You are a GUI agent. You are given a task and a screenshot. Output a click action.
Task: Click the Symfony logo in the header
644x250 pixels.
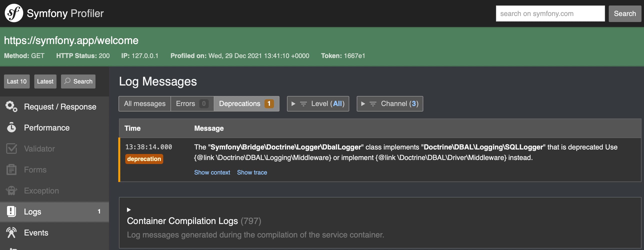pyautogui.click(x=14, y=13)
